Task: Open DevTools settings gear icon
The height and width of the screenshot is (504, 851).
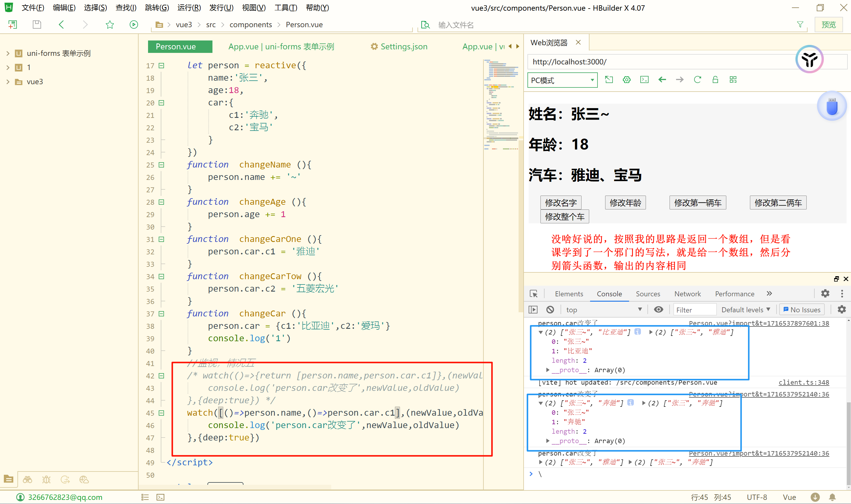Action: [825, 293]
